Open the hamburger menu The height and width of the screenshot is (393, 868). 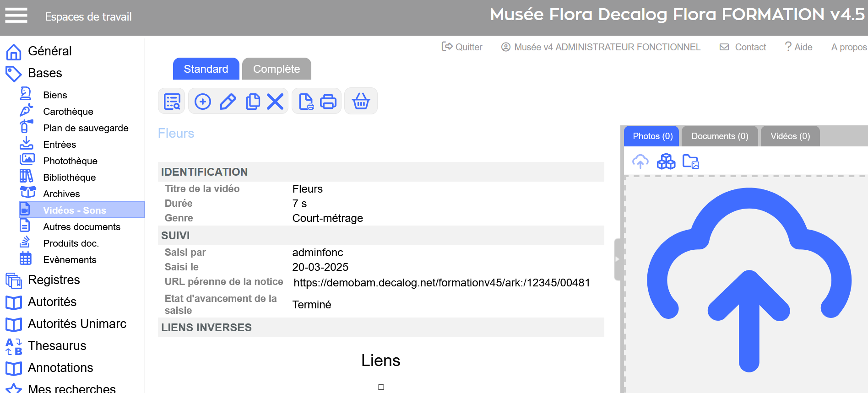[x=16, y=16]
